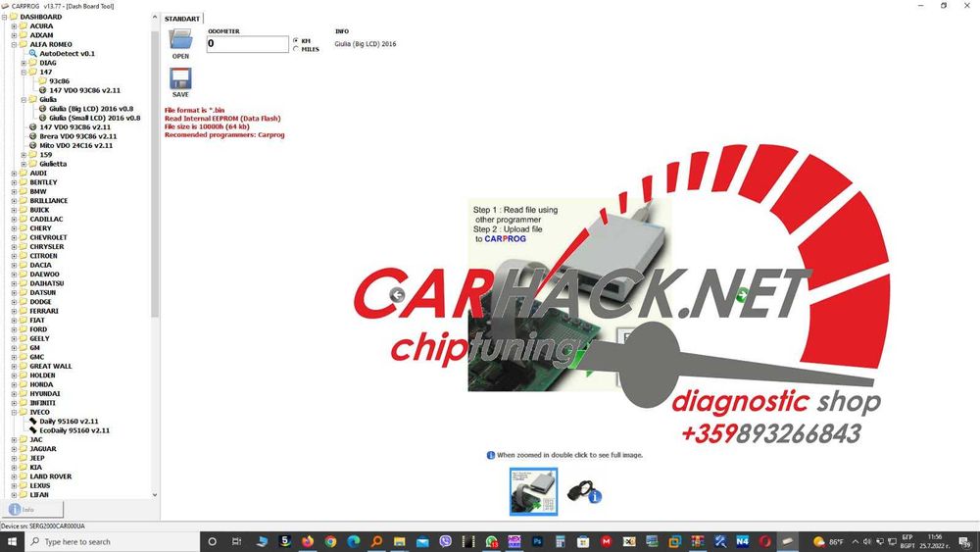Click the Windows Start button
This screenshot has height=552, width=980.
tap(11, 541)
